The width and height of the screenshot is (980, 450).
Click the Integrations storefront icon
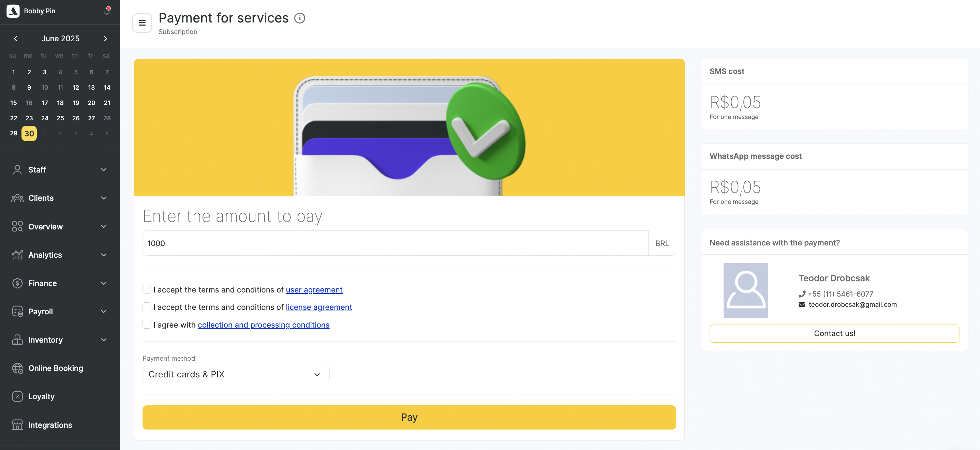(x=17, y=425)
